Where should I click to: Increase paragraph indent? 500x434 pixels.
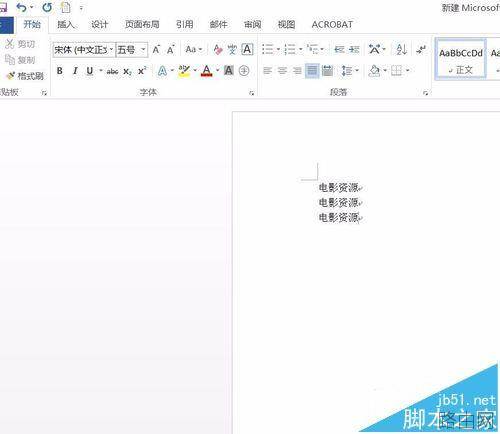[354, 50]
